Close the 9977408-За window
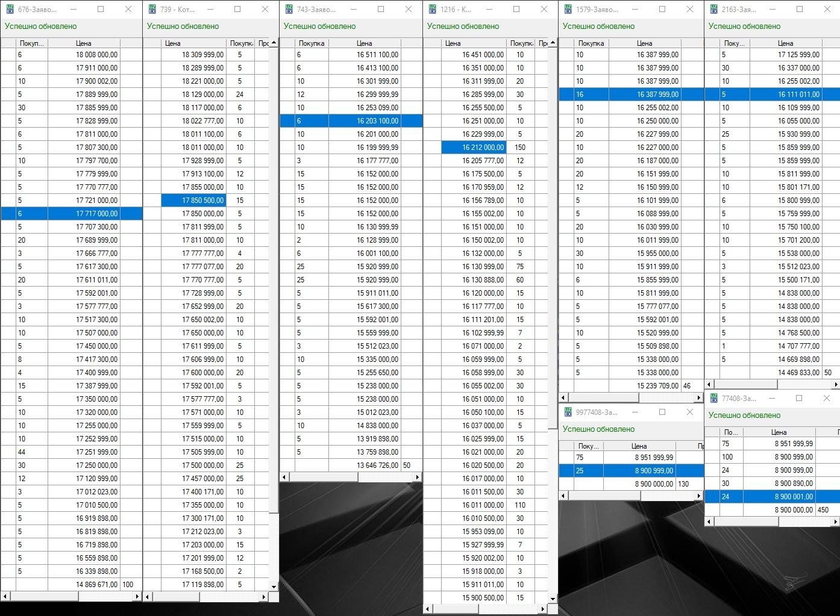Viewport: 840px width, 616px height. point(690,412)
